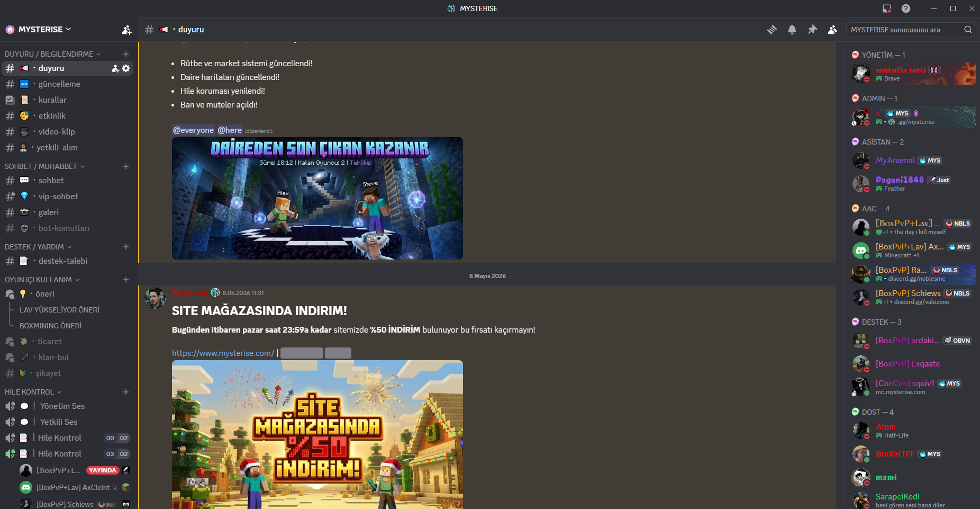Collapse the DESTEK / YARDIM category
Screen dimensions: 980x509
coord(38,247)
